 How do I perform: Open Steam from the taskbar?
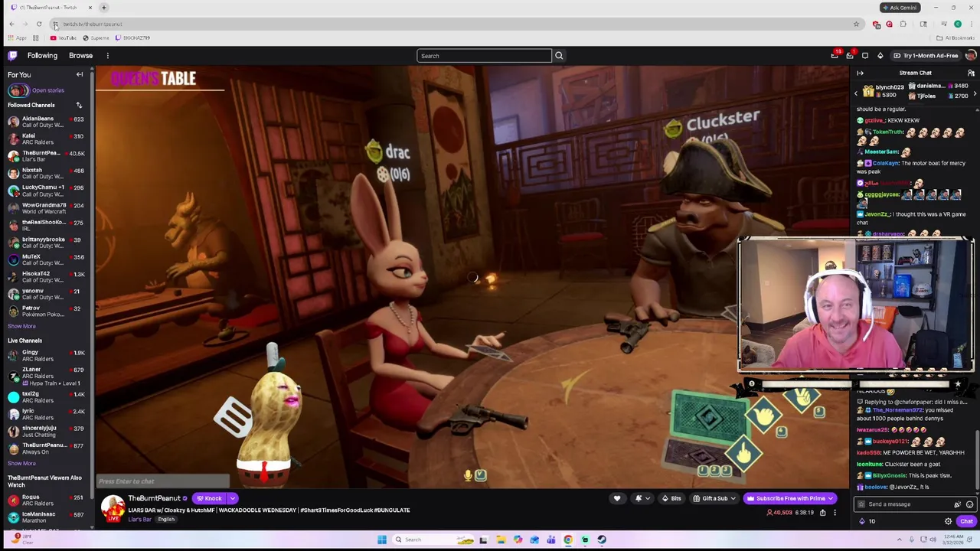(602, 540)
